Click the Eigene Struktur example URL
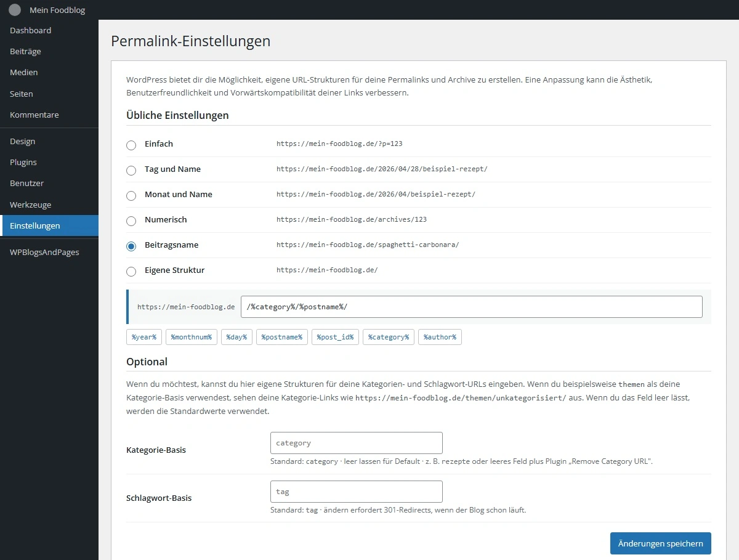Image resolution: width=739 pixels, height=560 pixels. 327,270
